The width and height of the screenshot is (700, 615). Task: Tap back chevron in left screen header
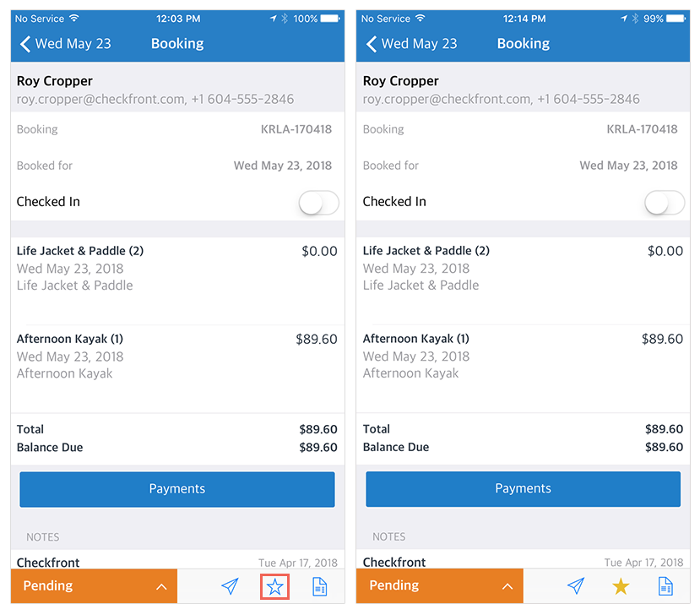[25, 44]
